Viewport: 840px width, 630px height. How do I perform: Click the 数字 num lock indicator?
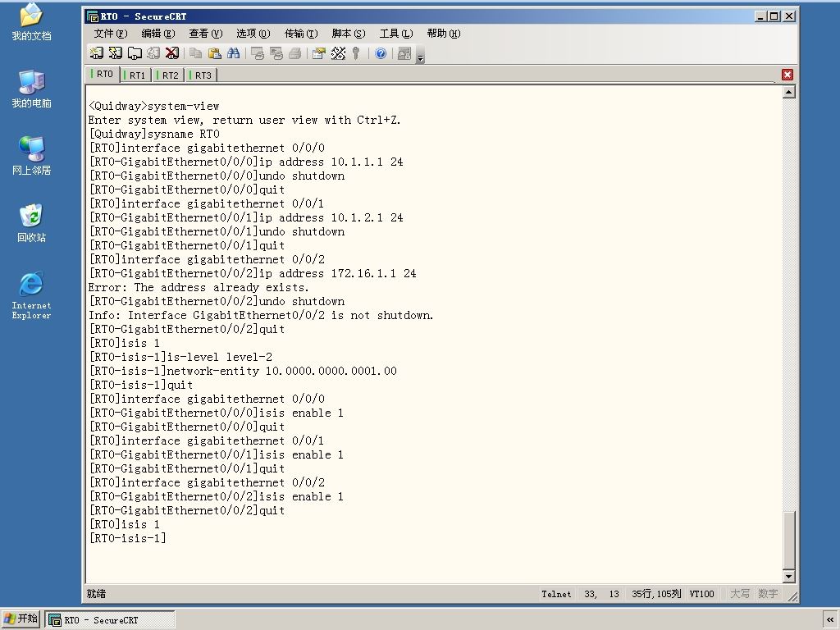[x=768, y=594]
